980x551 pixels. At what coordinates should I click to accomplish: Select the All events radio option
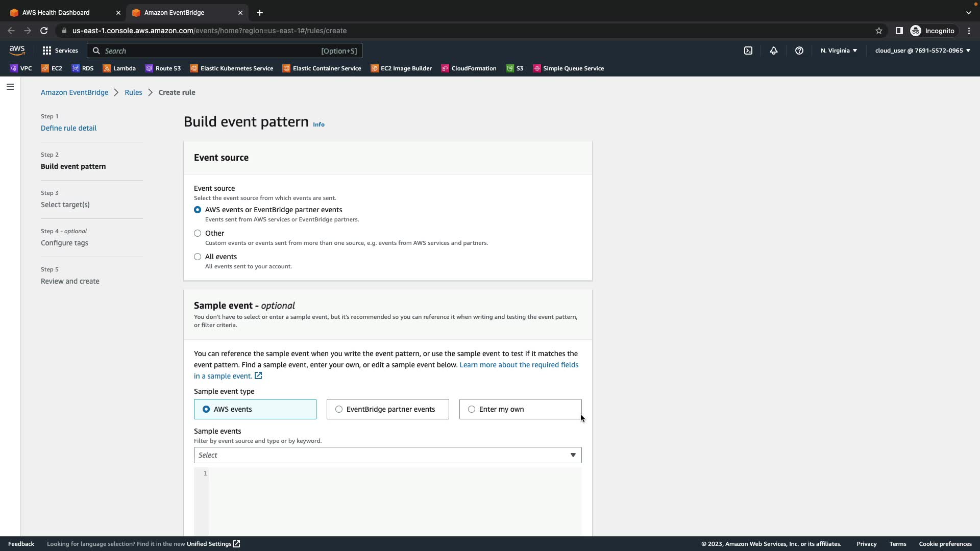tap(198, 257)
